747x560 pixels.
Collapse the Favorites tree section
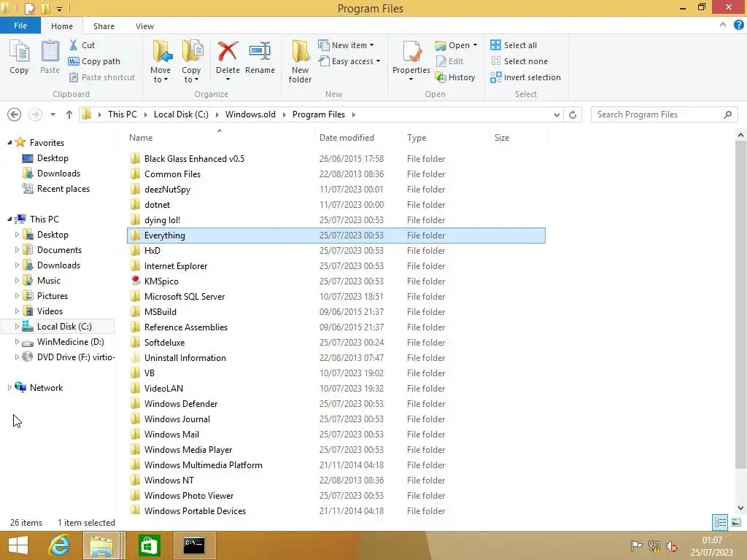[x=9, y=142]
